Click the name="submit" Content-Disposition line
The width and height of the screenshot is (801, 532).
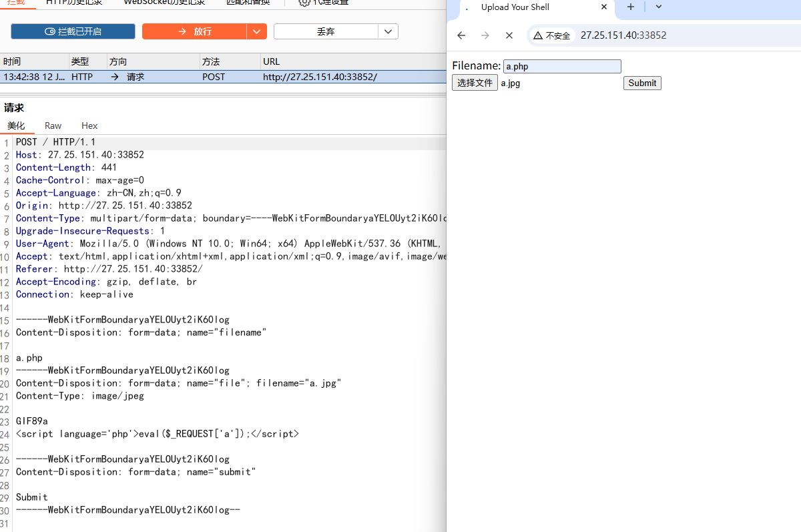click(x=136, y=472)
